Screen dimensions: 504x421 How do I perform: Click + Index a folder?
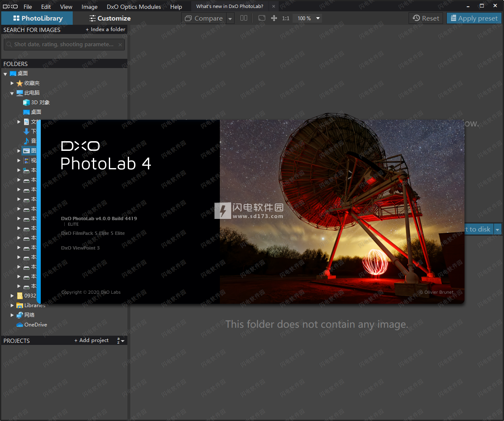[x=106, y=29]
